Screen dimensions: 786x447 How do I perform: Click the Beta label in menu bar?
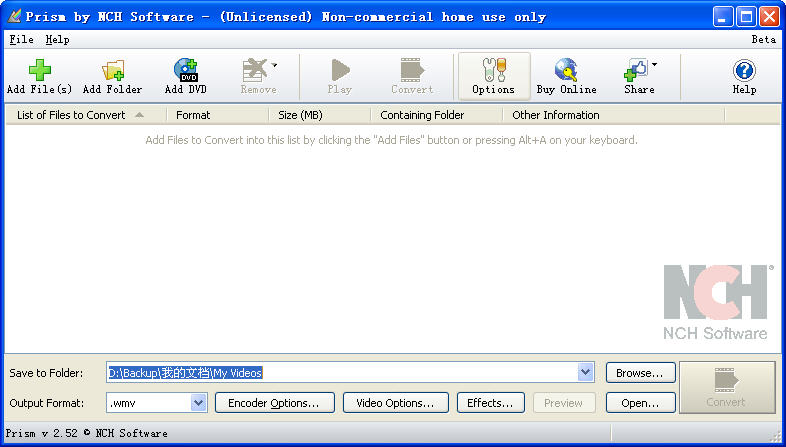763,40
